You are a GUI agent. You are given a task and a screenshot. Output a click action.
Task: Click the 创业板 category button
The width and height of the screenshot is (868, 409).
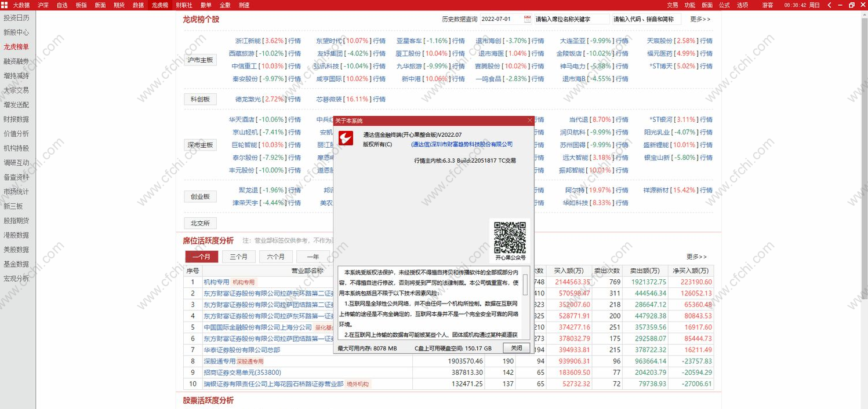click(x=200, y=196)
